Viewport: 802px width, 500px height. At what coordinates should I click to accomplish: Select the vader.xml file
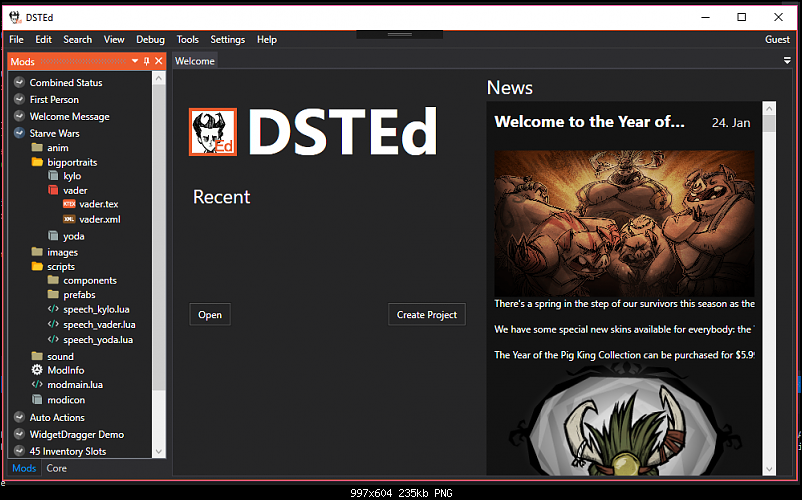tap(100, 219)
